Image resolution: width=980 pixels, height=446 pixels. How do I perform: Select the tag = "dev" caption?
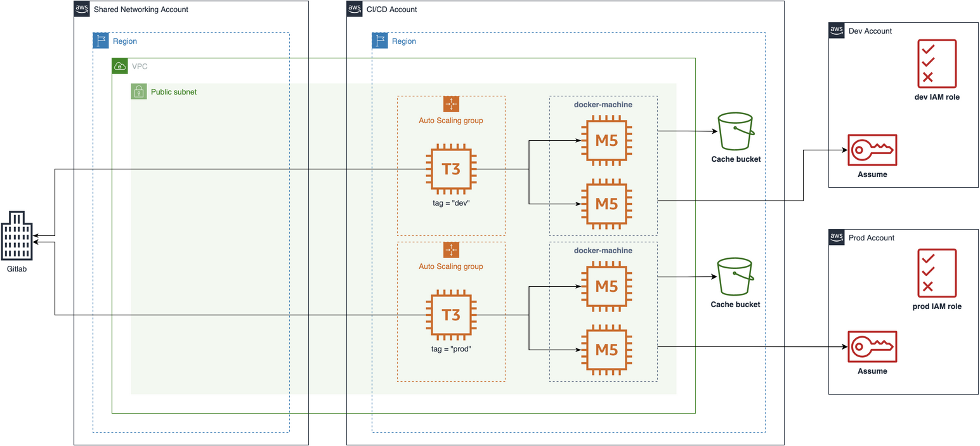[x=451, y=203]
